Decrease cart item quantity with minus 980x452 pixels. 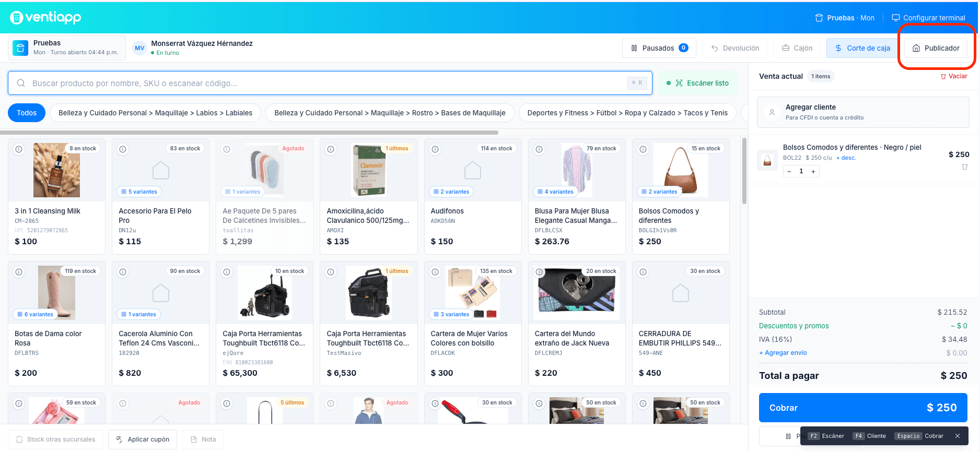(x=789, y=171)
